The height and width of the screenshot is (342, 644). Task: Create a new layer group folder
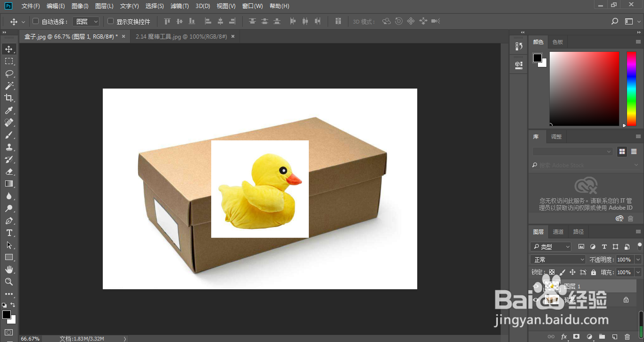[602, 337]
